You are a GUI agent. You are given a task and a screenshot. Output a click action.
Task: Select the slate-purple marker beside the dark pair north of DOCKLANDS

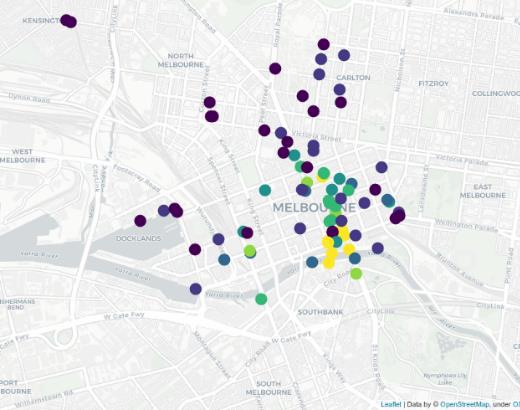coord(164,211)
